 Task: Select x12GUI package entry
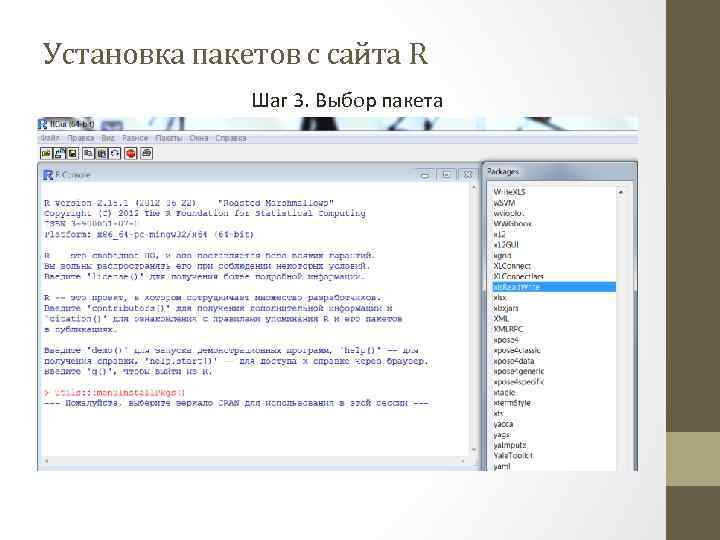tap(506, 245)
